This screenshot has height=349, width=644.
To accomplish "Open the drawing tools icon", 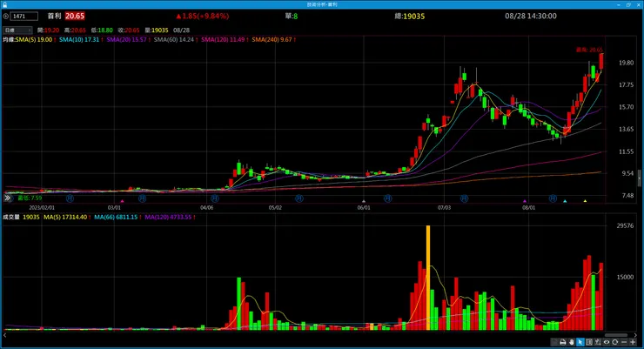I will (598, 342).
